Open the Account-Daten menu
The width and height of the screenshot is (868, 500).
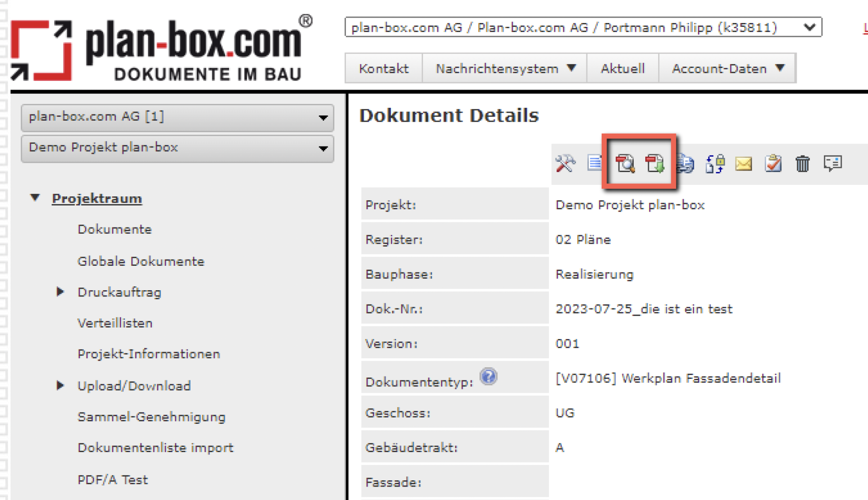(x=728, y=68)
